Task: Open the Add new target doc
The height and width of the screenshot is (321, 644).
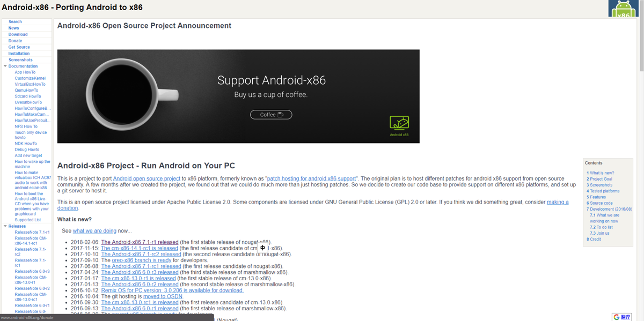Action: [28, 155]
